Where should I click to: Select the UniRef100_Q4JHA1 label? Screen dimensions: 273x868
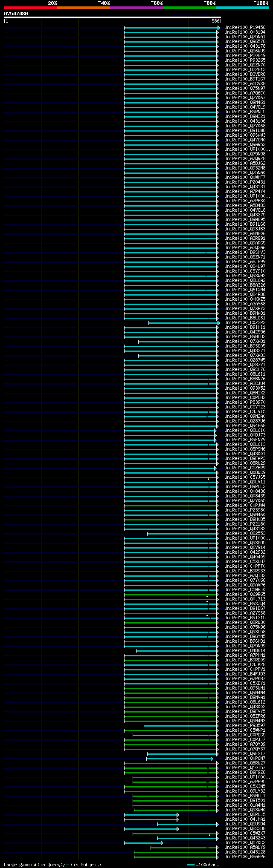[x=245, y=819]
